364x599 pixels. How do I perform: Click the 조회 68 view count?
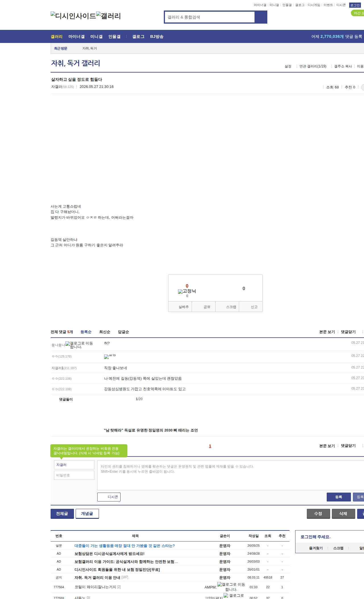click(332, 87)
